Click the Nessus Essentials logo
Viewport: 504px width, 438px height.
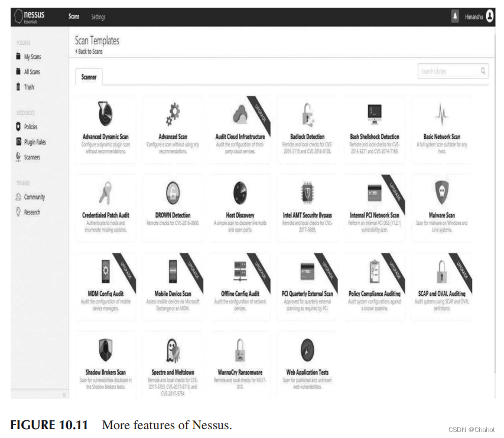[x=30, y=16]
